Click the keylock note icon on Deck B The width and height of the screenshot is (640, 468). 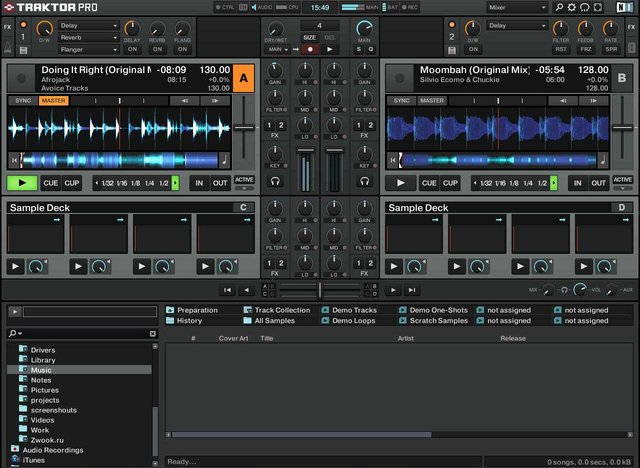[603, 160]
